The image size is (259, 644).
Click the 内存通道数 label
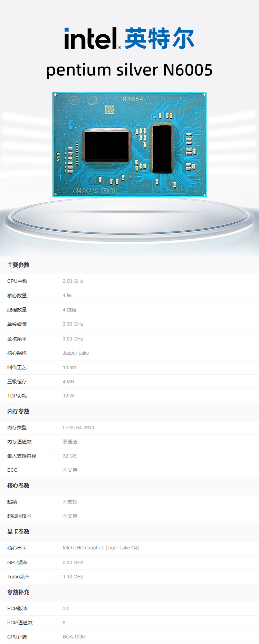19,442
